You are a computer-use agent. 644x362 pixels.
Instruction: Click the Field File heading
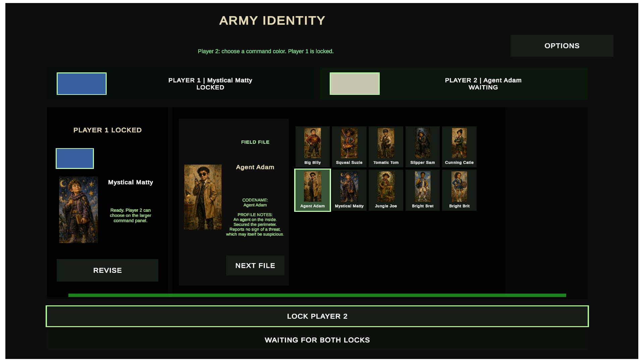click(x=255, y=142)
